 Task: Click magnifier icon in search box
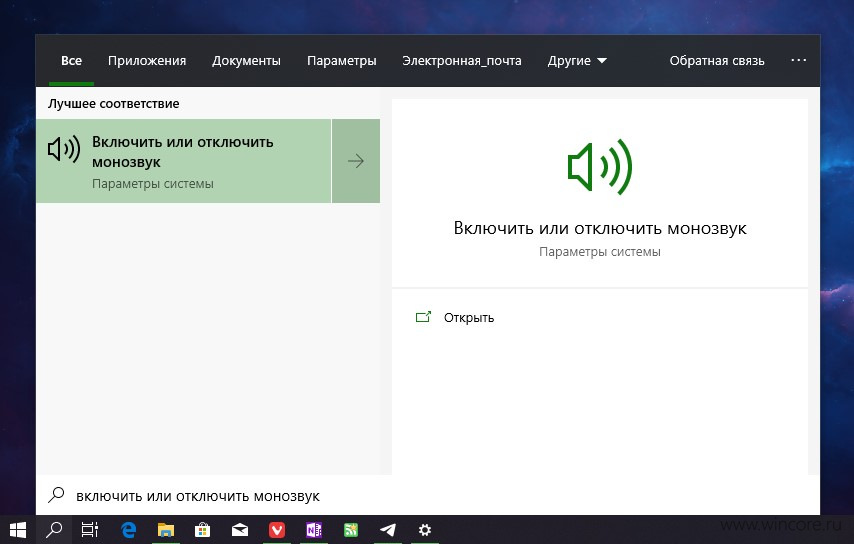(x=56, y=495)
